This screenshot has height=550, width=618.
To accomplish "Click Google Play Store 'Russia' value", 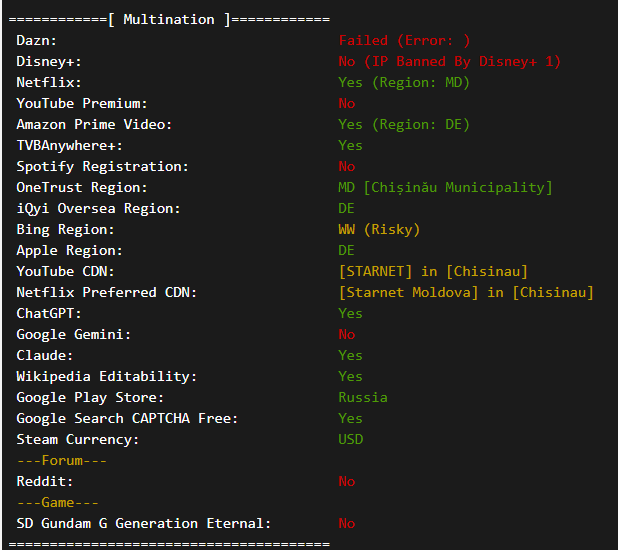I will point(363,397).
